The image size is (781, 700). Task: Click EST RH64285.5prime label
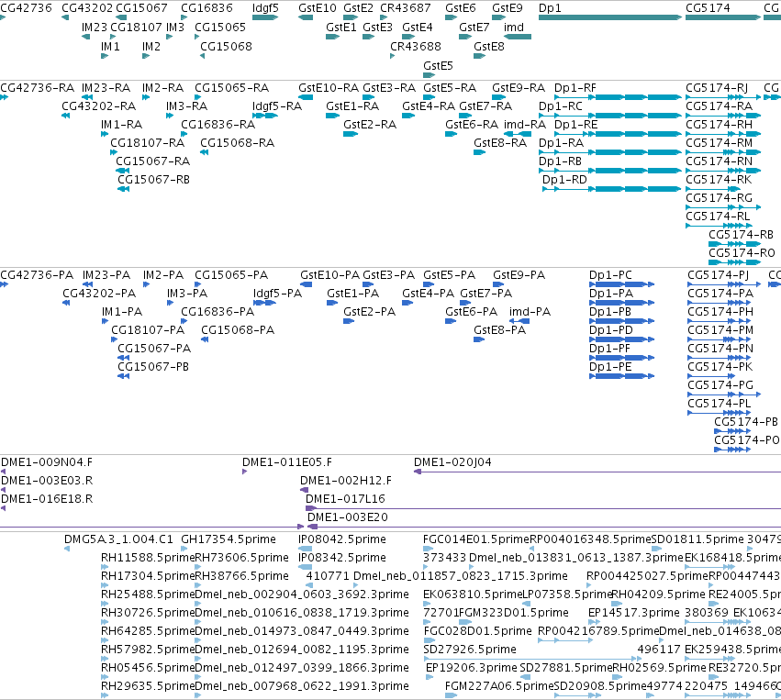(148, 631)
